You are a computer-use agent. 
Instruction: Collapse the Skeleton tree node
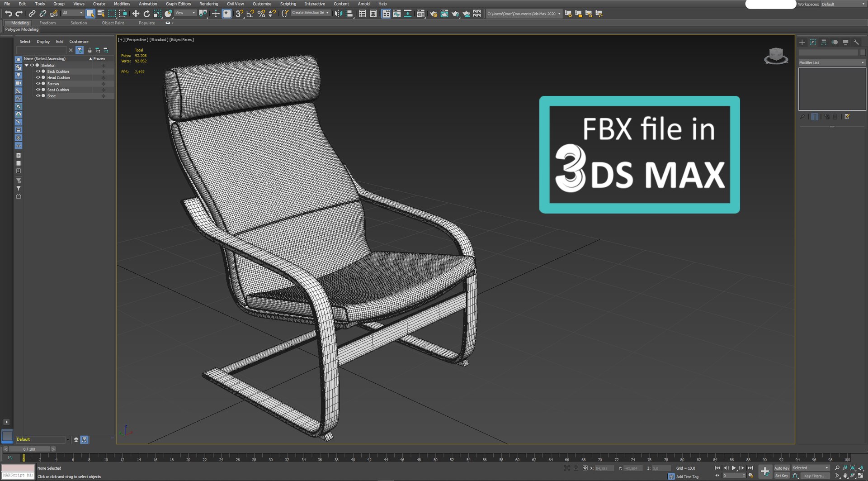click(27, 65)
